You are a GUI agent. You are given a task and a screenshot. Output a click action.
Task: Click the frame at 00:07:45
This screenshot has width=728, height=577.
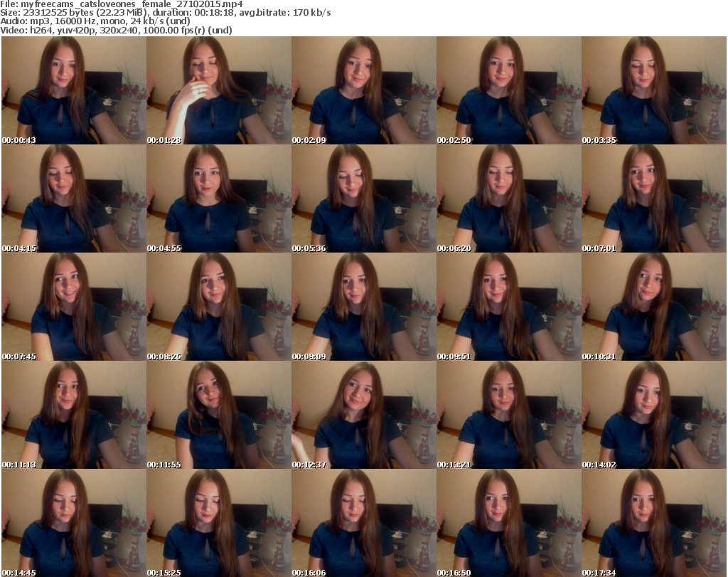click(74, 307)
